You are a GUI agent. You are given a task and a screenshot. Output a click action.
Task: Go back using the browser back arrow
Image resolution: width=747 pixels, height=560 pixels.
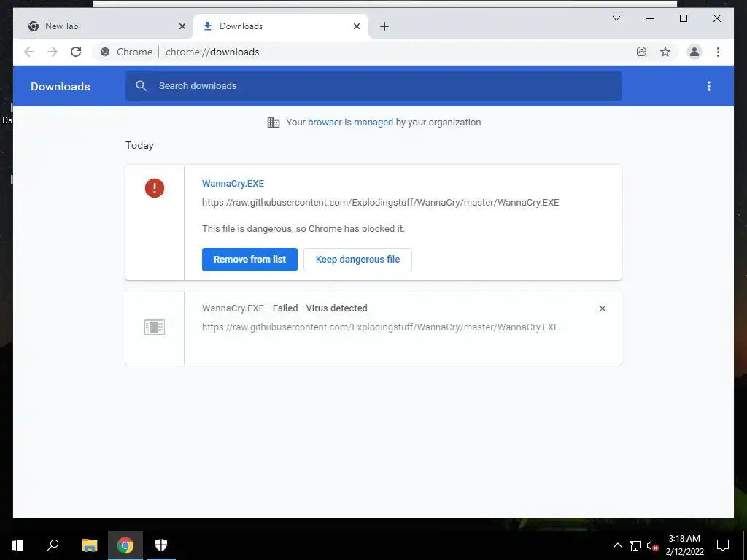tap(29, 52)
